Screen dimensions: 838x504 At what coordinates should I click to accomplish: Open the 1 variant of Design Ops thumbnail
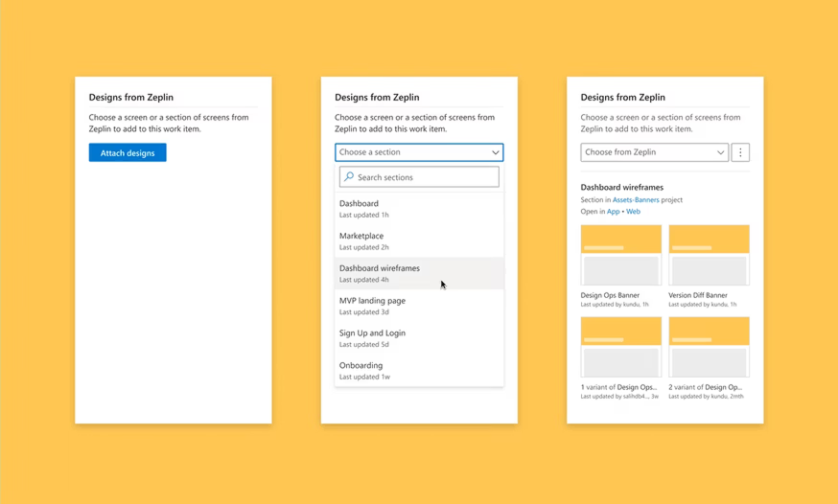620,347
